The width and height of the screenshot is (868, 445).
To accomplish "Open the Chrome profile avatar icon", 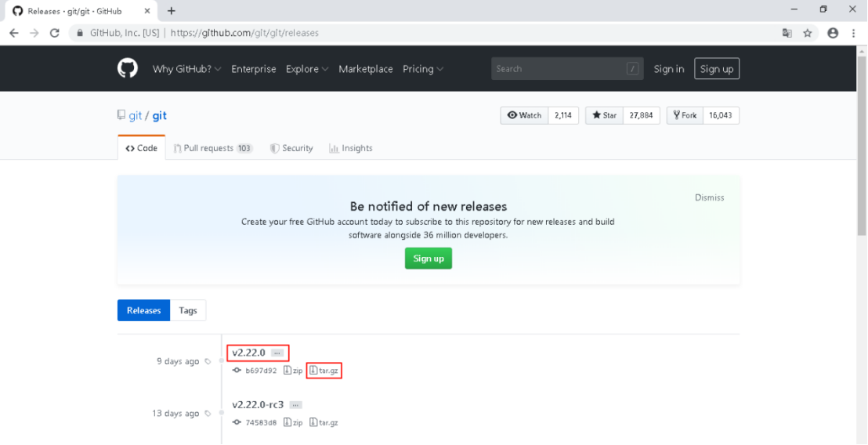I will point(833,33).
